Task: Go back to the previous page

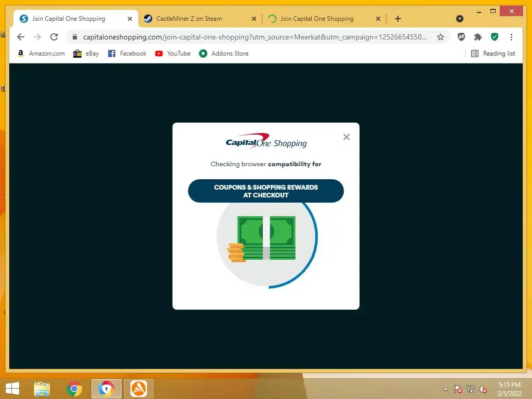Action: (x=21, y=37)
